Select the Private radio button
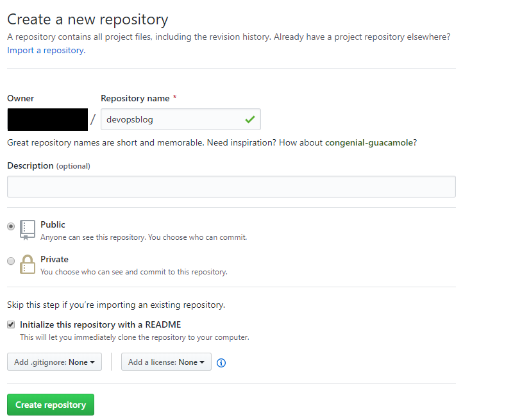Screen dimensions: 513x420 (x=11, y=261)
